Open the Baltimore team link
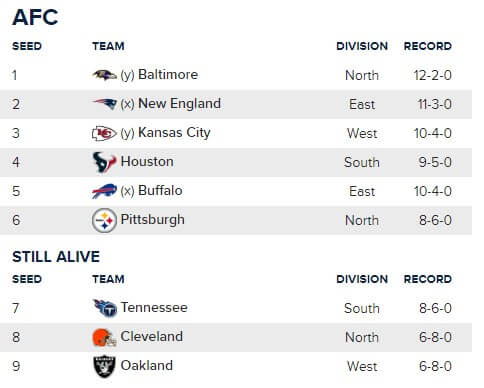Screen dimensions: 484x388 [x=168, y=74]
